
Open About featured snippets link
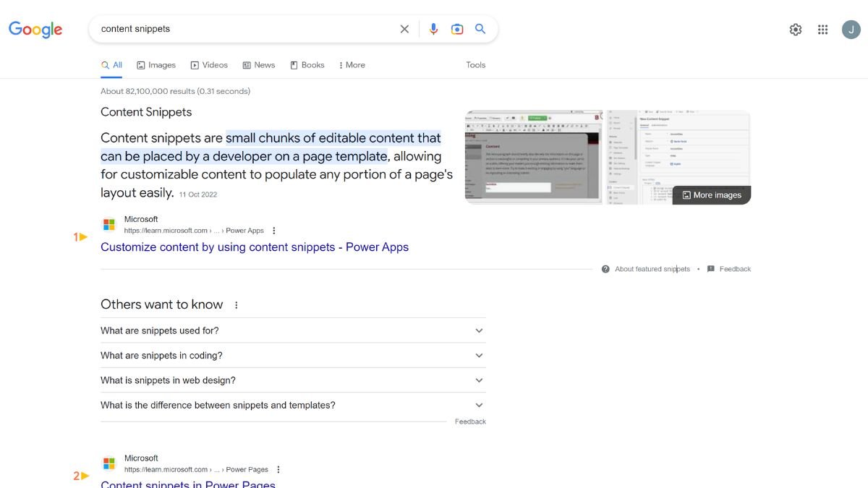652,269
